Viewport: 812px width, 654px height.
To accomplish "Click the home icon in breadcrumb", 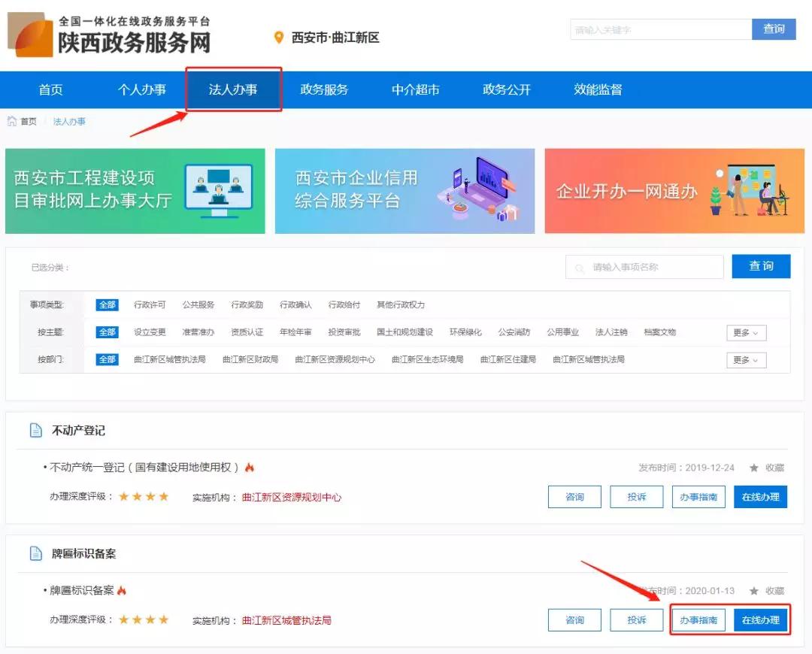I will point(12,121).
